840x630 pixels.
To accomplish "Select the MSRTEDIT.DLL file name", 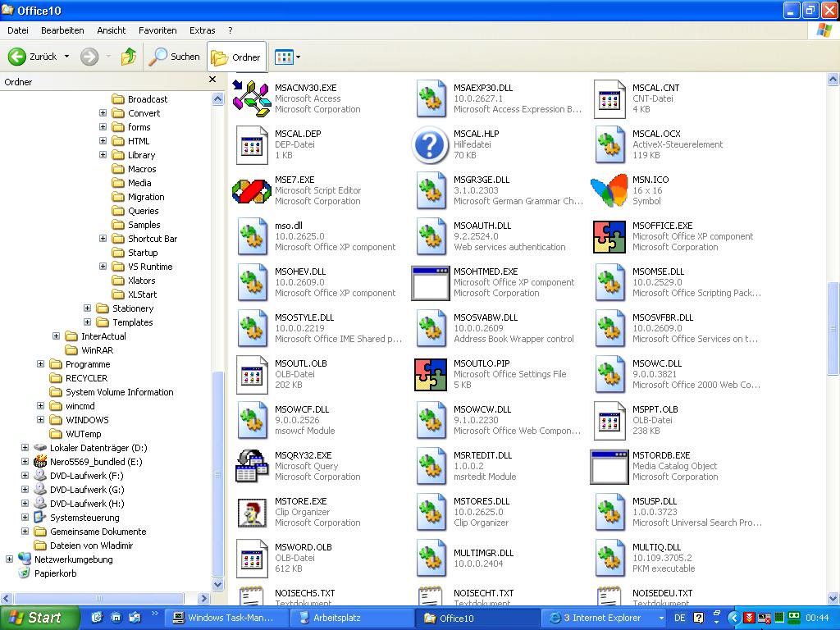I will click(482, 455).
